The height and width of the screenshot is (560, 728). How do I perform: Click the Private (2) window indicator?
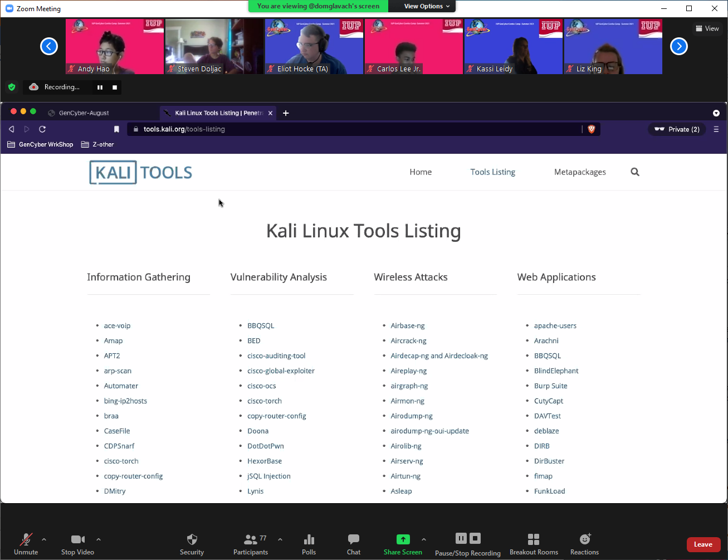coord(677,129)
